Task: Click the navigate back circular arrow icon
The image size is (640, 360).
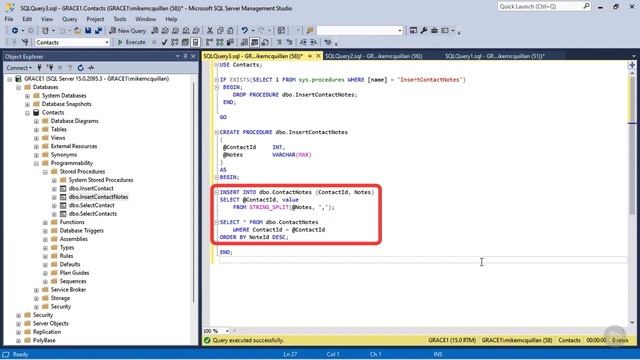Action: 15,31
